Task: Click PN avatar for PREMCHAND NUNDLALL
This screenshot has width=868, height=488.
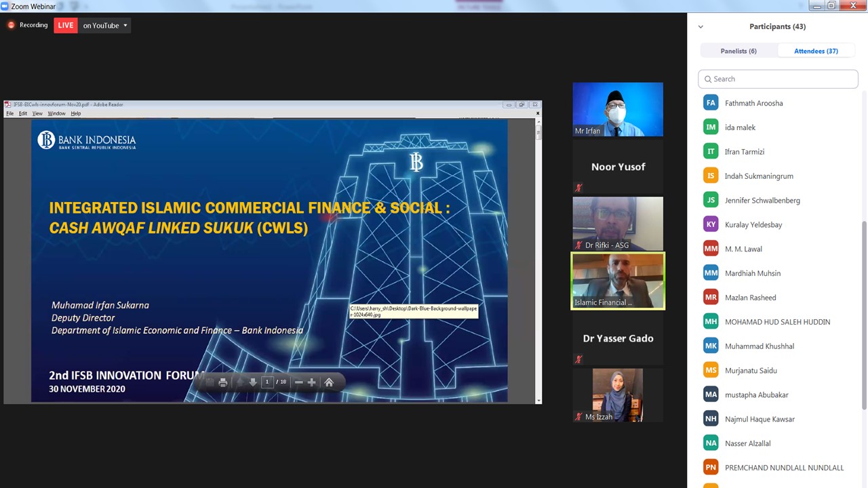Action: pos(711,468)
